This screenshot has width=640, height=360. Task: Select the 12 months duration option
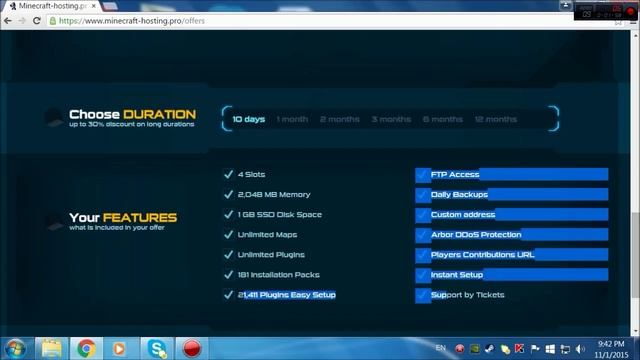pos(496,119)
